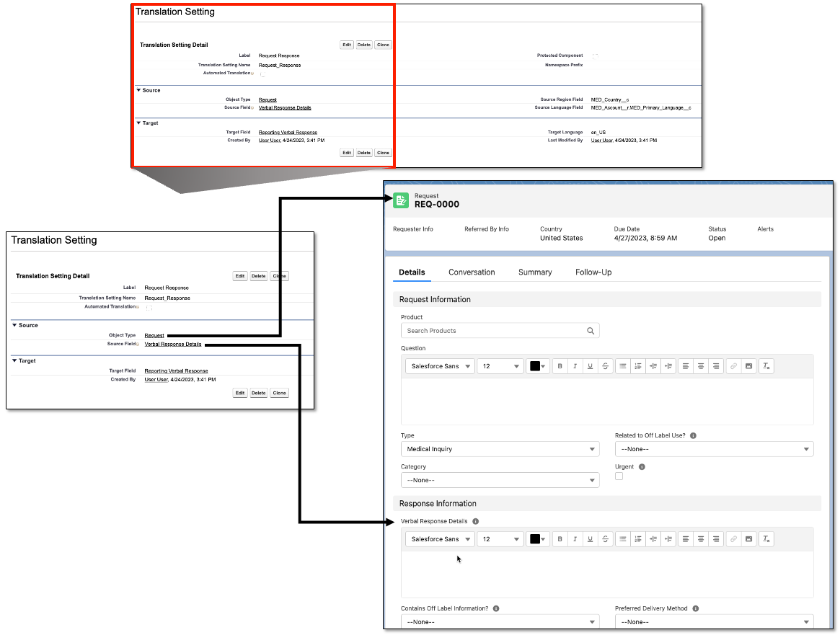
Task: Open the Category dropdown
Action: (500, 480)
